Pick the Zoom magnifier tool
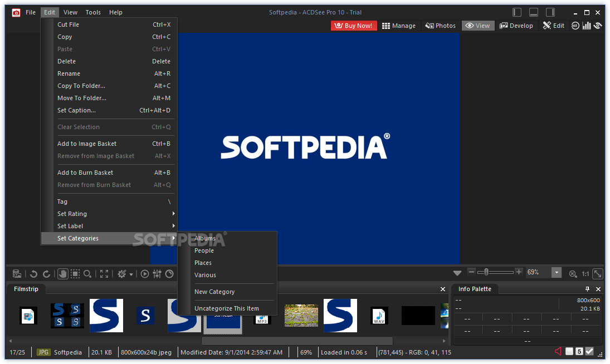 tap(87, 274)
